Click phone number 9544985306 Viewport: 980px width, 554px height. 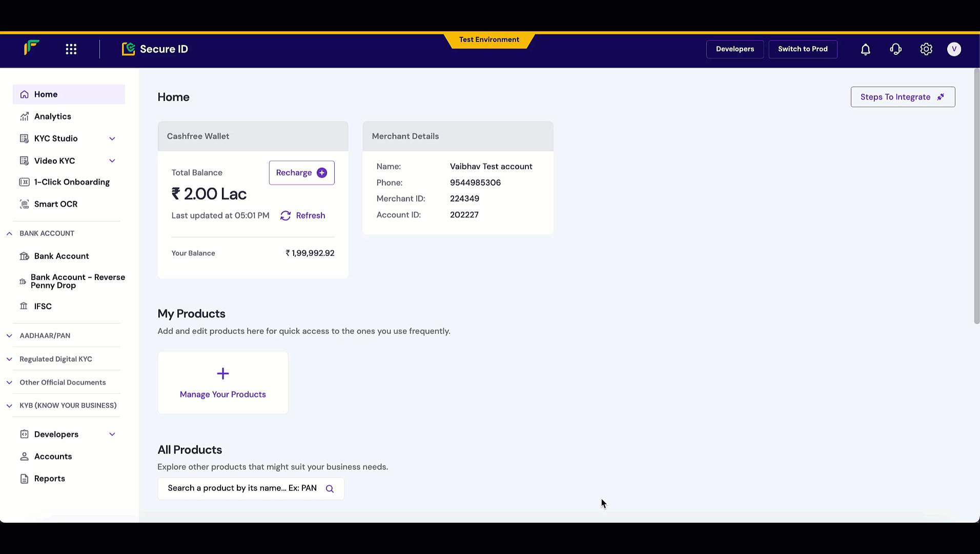pyautogui.click(x=475, y=183)
